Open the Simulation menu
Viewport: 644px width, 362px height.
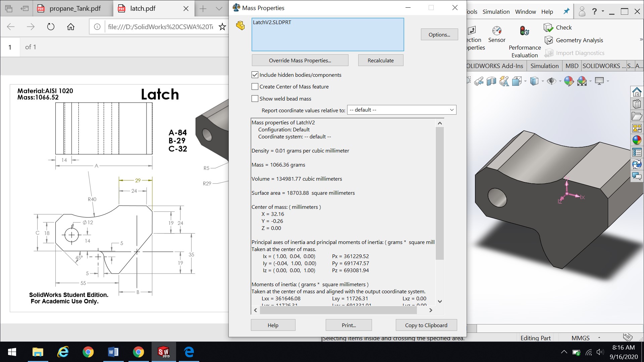tap(496, 12)
